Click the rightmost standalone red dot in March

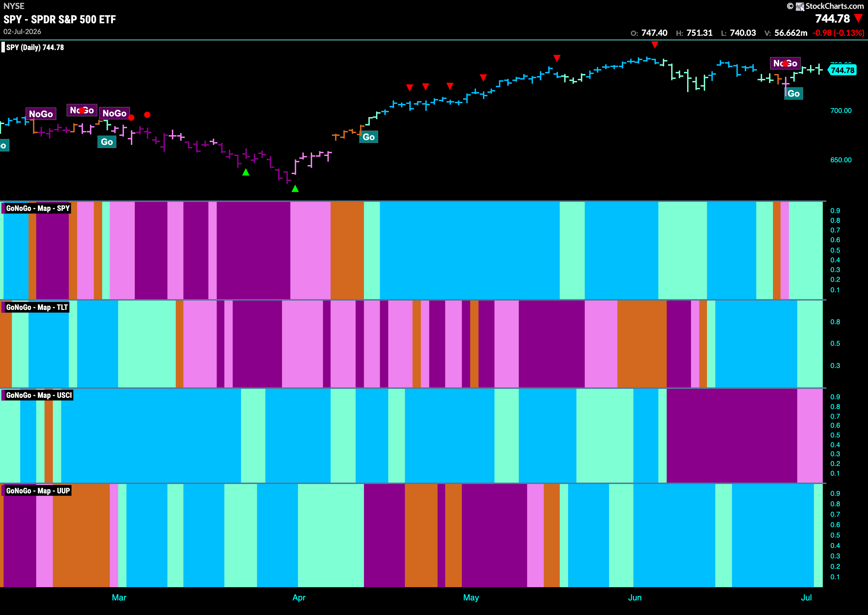(147, 115)
